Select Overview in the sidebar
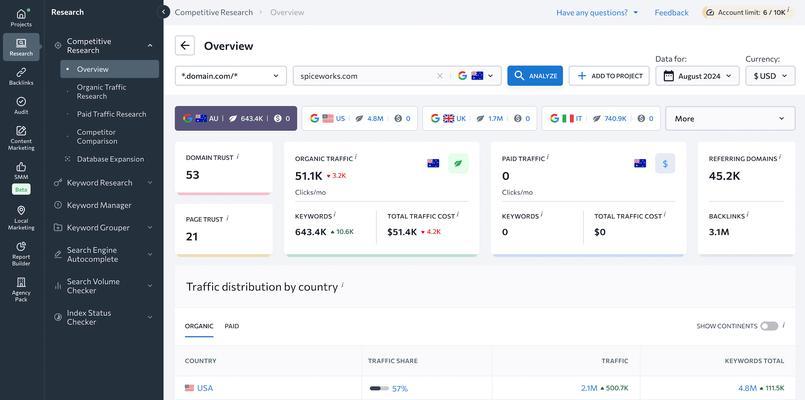Screen dimensions: 805x400 point(109,69)
